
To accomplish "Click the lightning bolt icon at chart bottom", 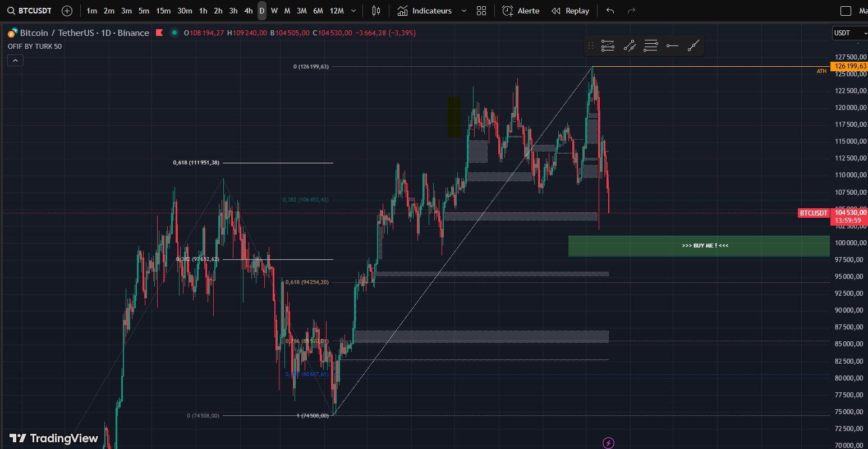I will (608, 443).
